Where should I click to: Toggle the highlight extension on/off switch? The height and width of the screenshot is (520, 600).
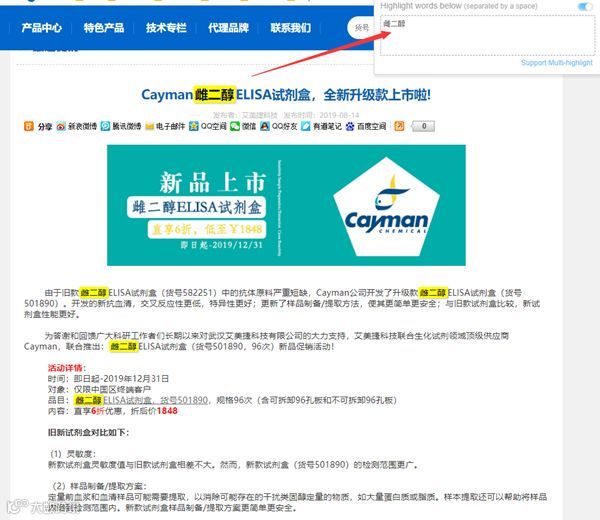tap(585, 6)
